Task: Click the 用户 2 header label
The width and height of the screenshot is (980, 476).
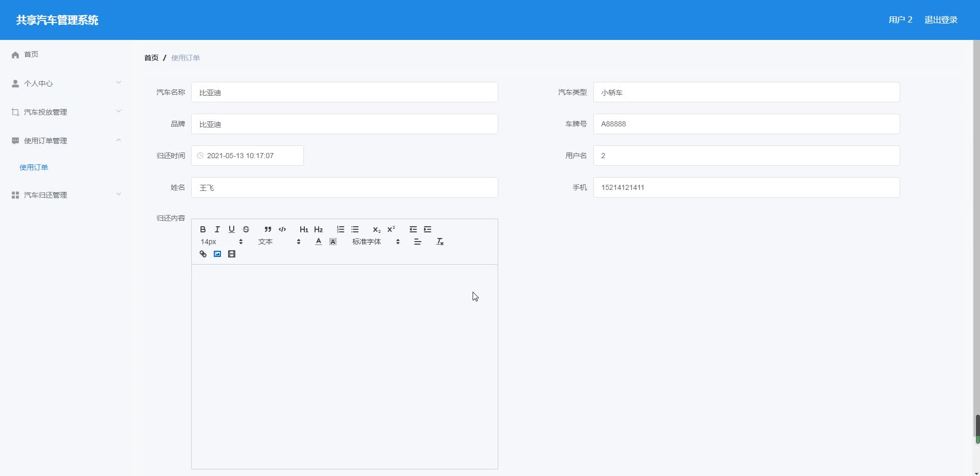Action: pos(900,20)
